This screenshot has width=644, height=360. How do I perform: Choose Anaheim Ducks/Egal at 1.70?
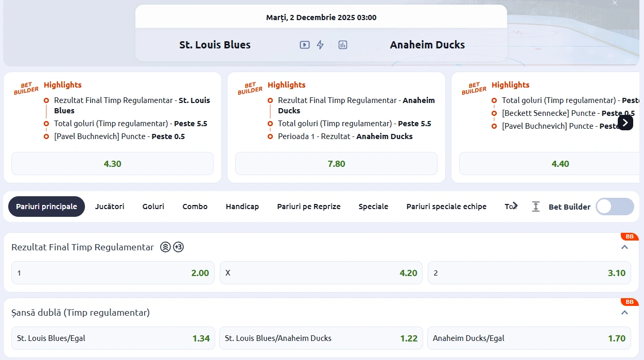(x=529, y=338)
